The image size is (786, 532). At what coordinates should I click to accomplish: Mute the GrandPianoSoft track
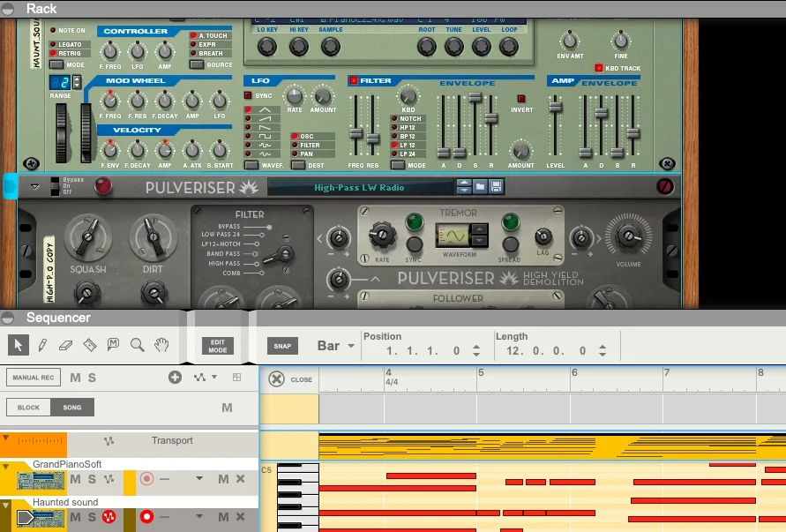click(75, 479)
